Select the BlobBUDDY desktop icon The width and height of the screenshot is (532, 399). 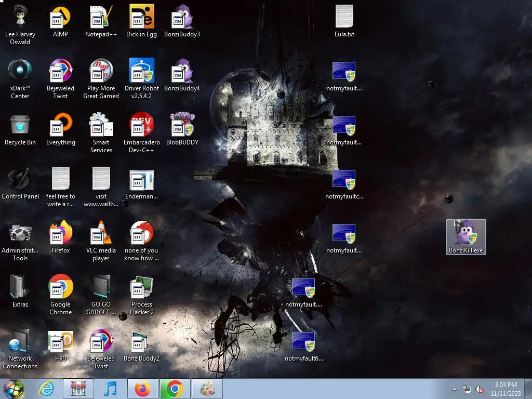(x=182, y=129)
